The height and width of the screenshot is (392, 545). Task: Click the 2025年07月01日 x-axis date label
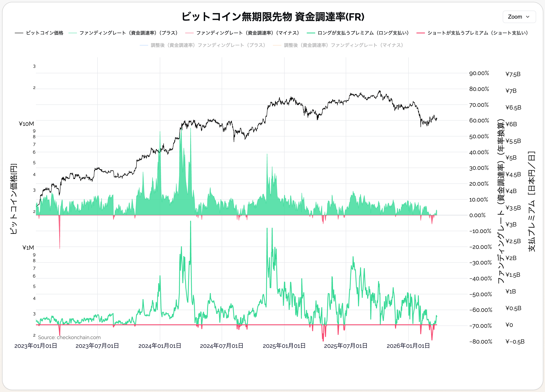(346, 346)
